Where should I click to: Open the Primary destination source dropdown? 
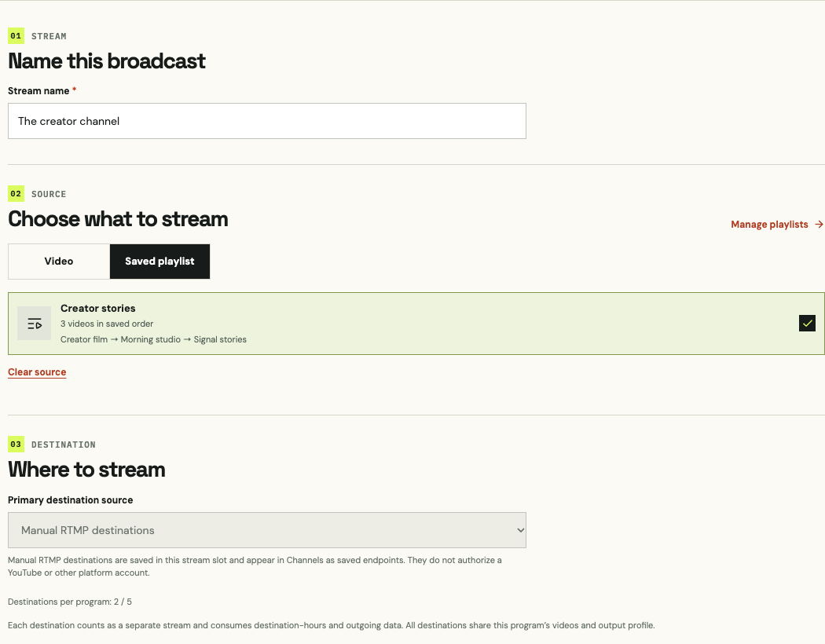click(x=267, y=530)
